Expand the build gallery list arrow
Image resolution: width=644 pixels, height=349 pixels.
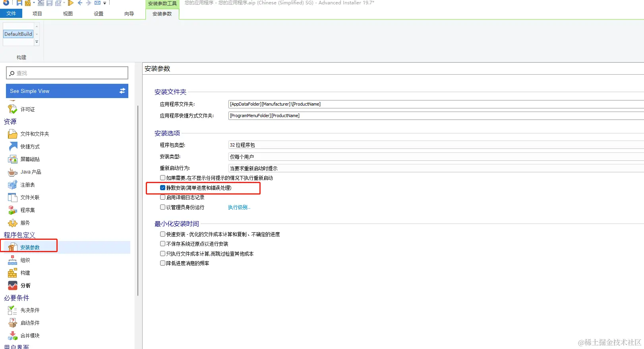coord(37,42)
